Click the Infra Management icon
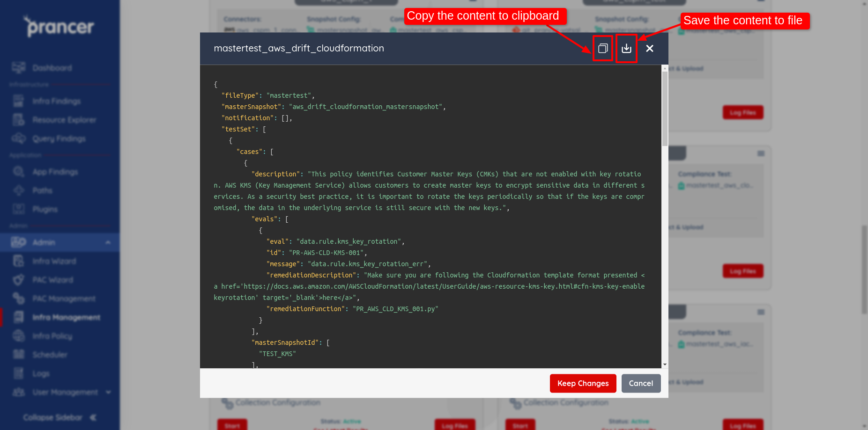This screenshot has width=868, height=430. (x=19, y=317)
